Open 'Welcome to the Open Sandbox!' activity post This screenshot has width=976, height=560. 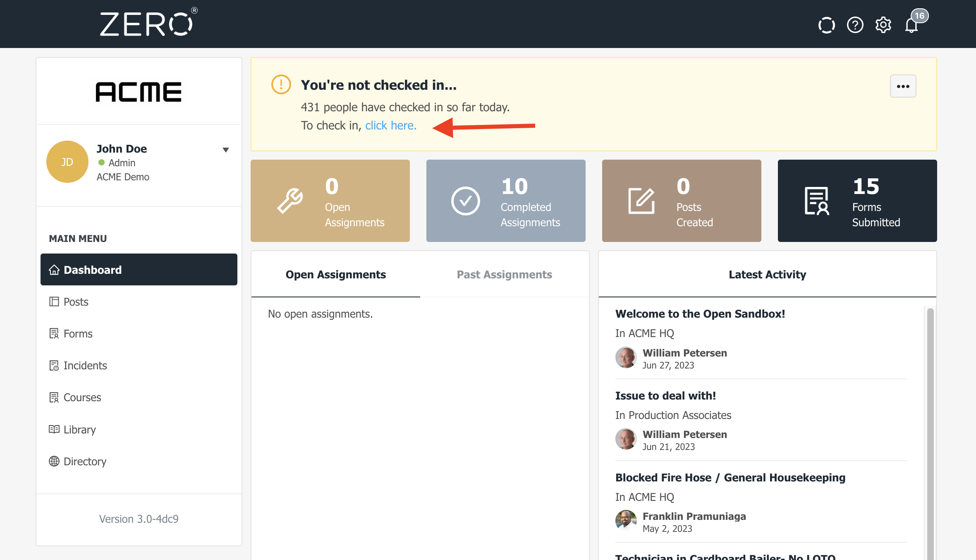pyautogui.click(x=700, y=314)
